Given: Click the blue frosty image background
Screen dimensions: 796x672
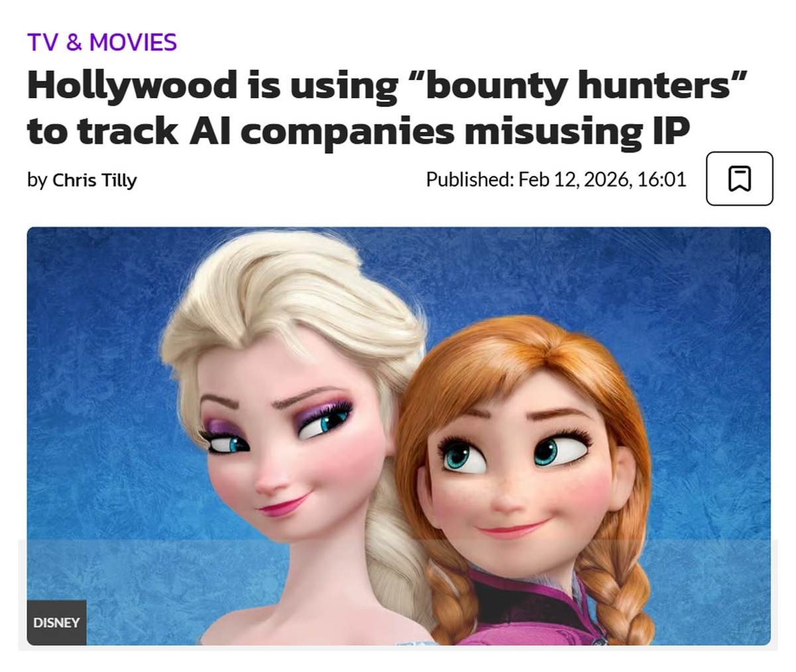Looking at the screenshot, I should click(703, 332).
